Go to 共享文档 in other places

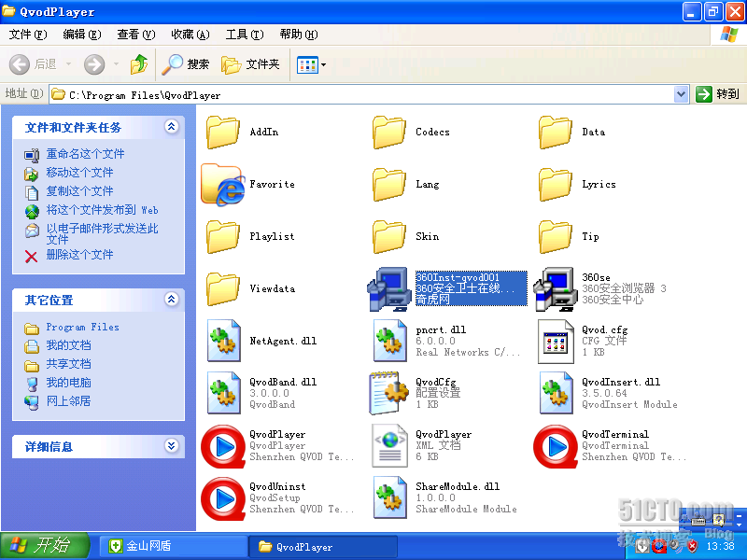(68, 364)
